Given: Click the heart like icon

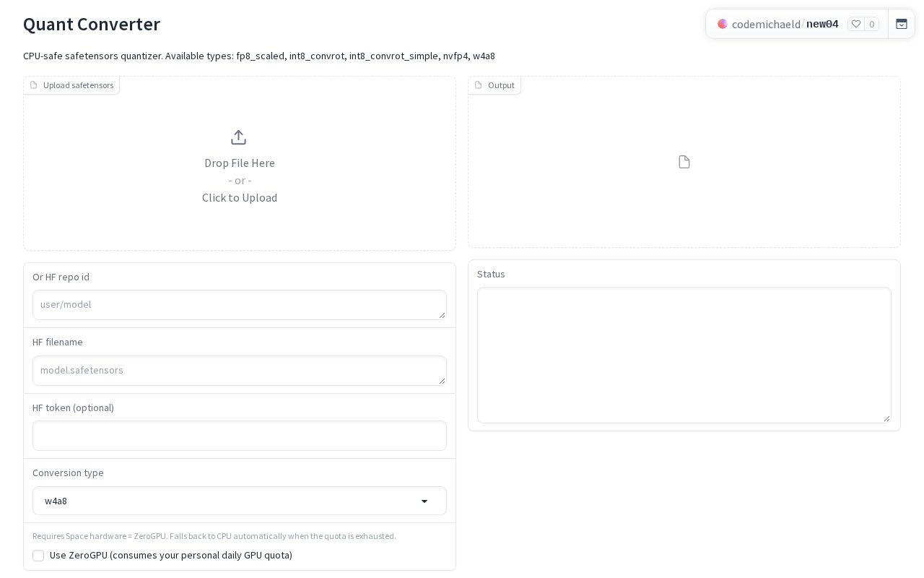Looking at the screenshot, I should (x=856, y=24).
